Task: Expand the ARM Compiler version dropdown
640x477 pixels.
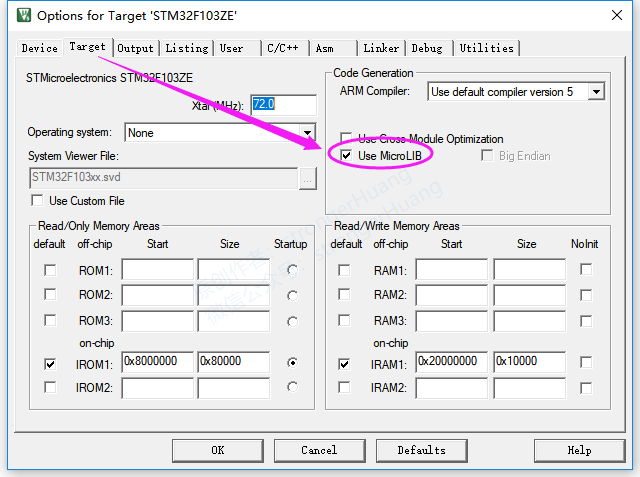Action: [596, 92]
